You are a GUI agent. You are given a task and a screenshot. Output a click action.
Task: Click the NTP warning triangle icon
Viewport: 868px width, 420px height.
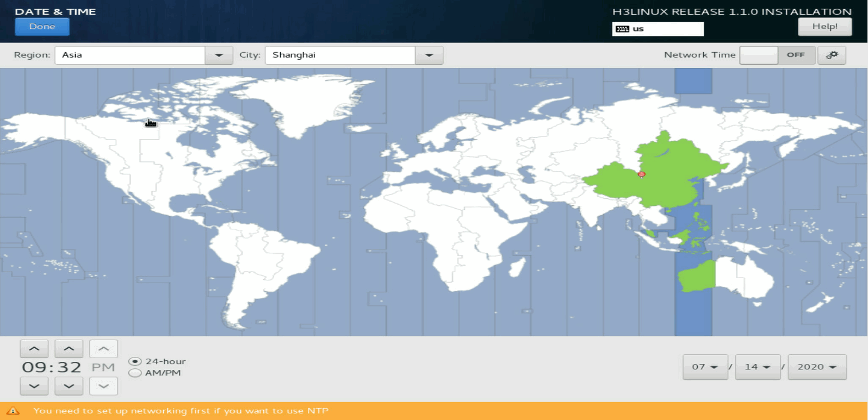coord(13,411)
